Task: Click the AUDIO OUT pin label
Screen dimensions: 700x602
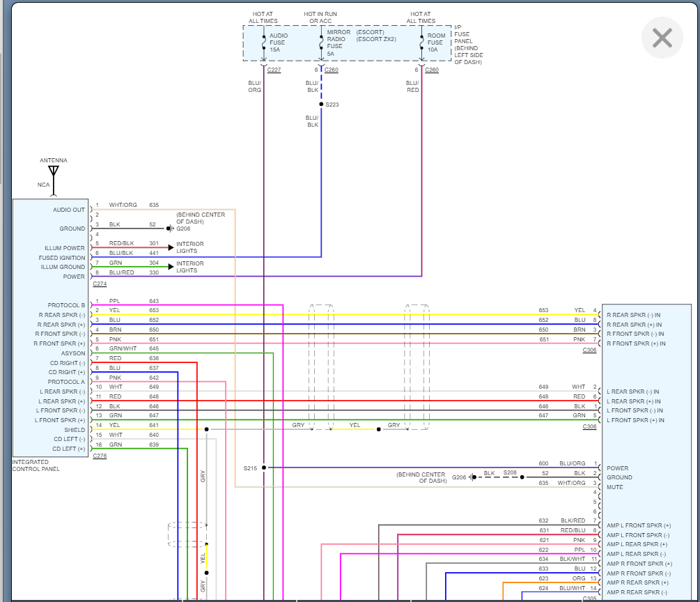Action: (68, 210)
